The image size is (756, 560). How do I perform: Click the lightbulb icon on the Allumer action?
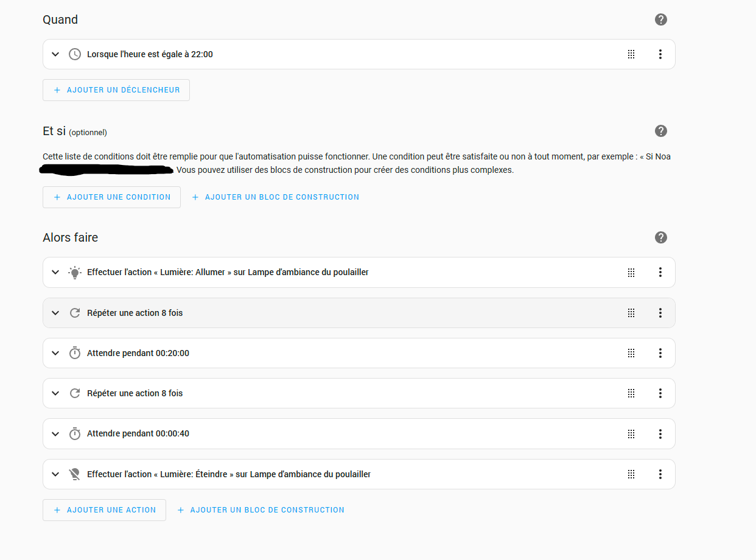(x=75, y=272)
